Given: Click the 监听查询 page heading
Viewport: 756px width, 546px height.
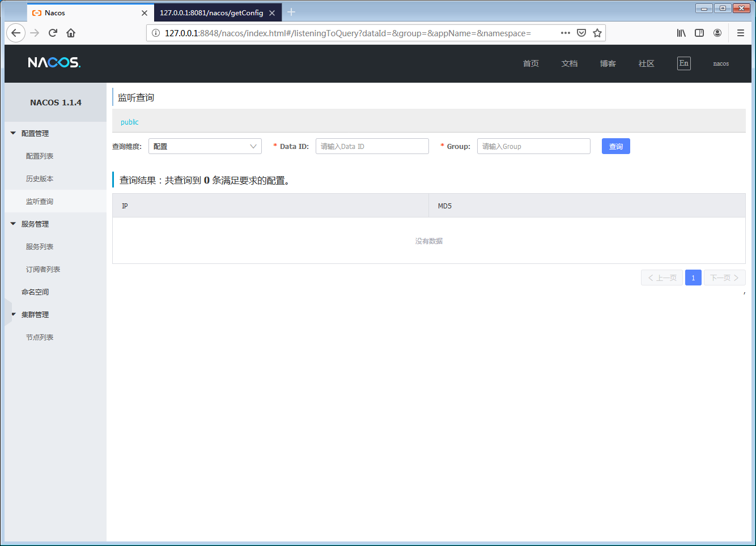Looking at the screenshot, I should [x=136, y=97].
